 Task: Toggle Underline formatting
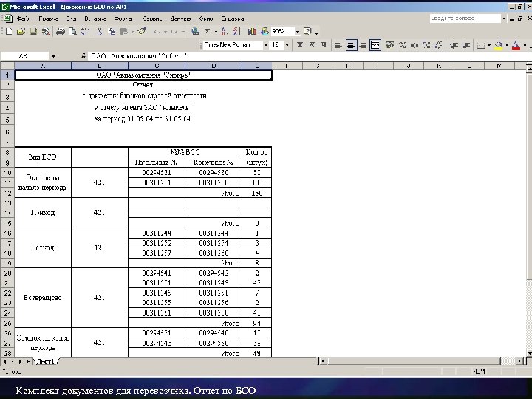tap(324, 45)
